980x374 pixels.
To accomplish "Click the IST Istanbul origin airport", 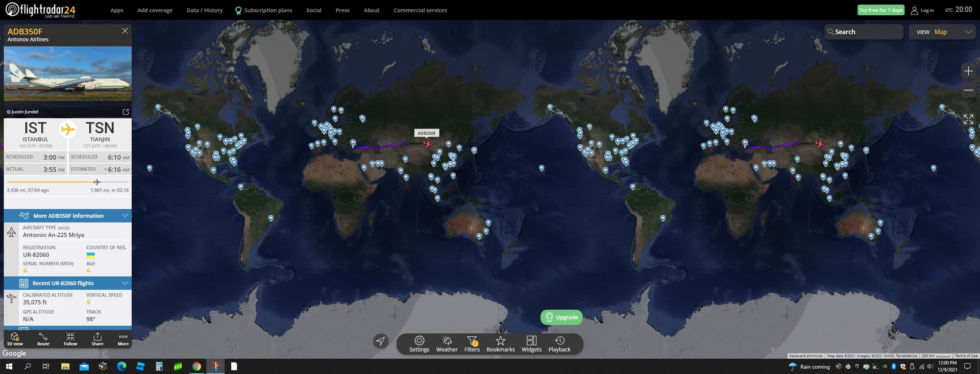I will (35, 134).
